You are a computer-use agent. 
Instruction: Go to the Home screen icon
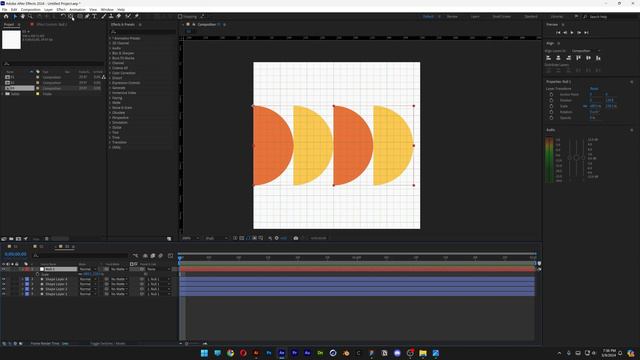tap(6, 16)
